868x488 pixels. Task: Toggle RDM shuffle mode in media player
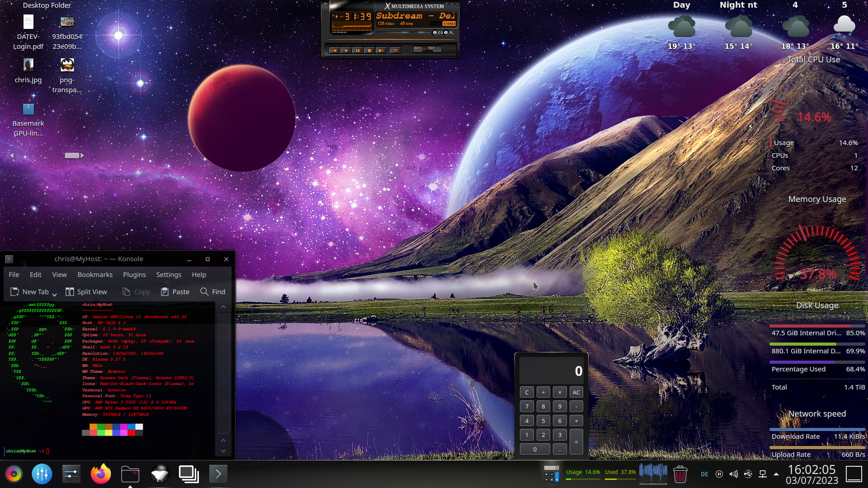[x=420, y=49]
